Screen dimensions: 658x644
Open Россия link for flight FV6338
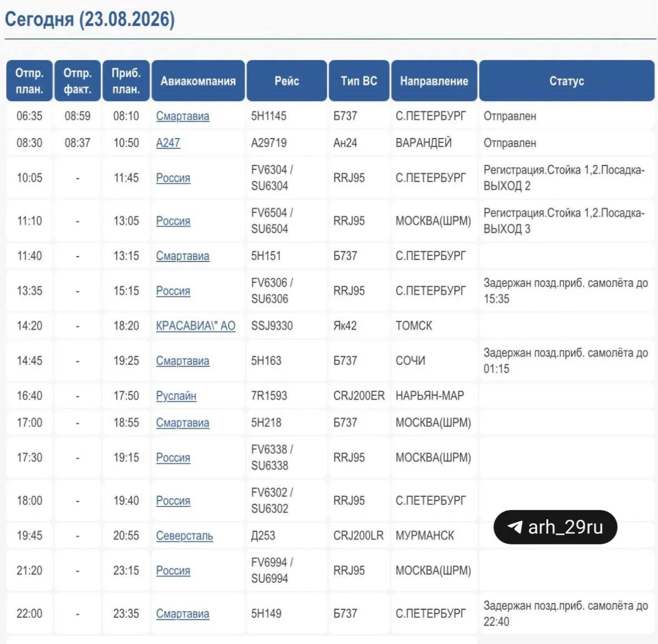pos(173,457)
